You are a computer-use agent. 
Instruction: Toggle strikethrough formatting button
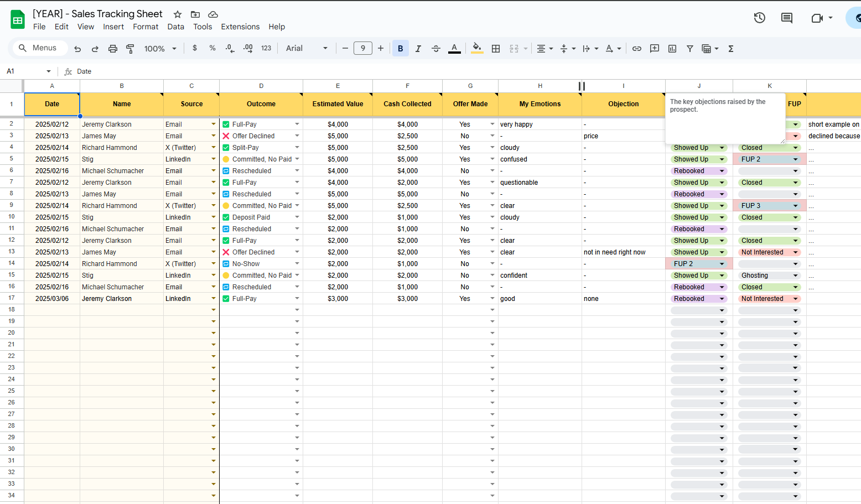click(436, 49)
